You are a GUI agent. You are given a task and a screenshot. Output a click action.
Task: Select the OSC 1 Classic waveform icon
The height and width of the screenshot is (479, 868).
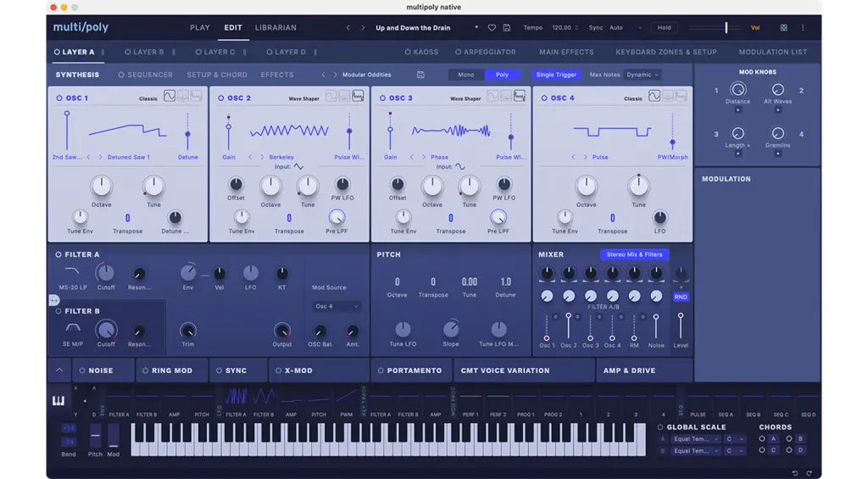(x=170, y=96)
